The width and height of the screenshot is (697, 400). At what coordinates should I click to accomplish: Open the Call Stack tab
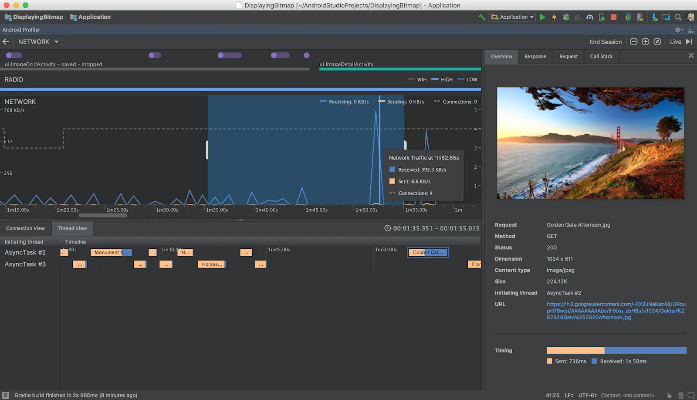click(x=601, y=56)
